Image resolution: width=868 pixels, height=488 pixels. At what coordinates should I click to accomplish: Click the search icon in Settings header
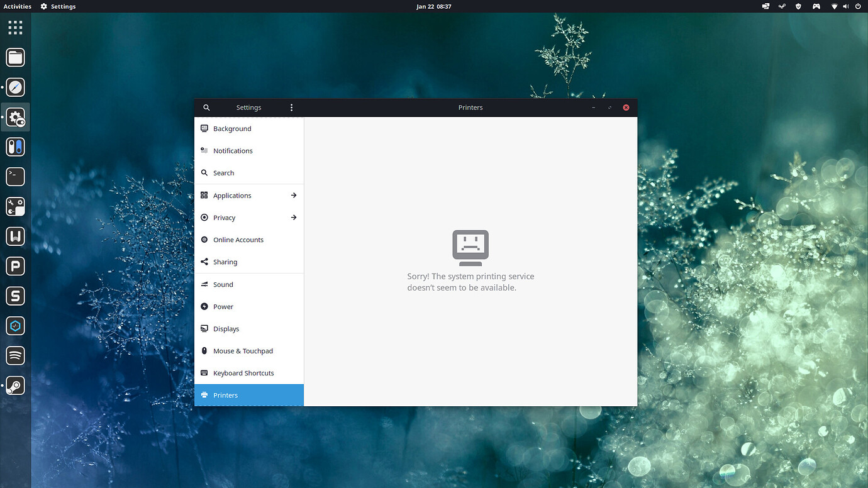(x=206, y=108)
